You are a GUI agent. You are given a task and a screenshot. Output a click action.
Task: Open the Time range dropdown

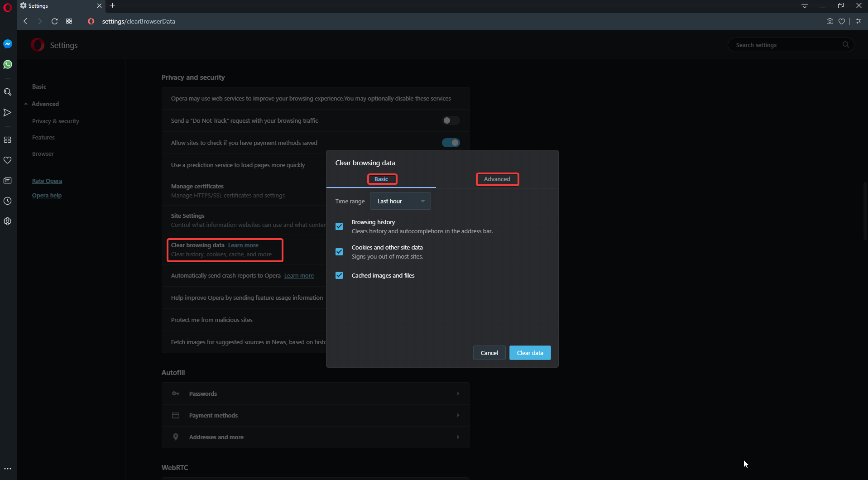400,201
